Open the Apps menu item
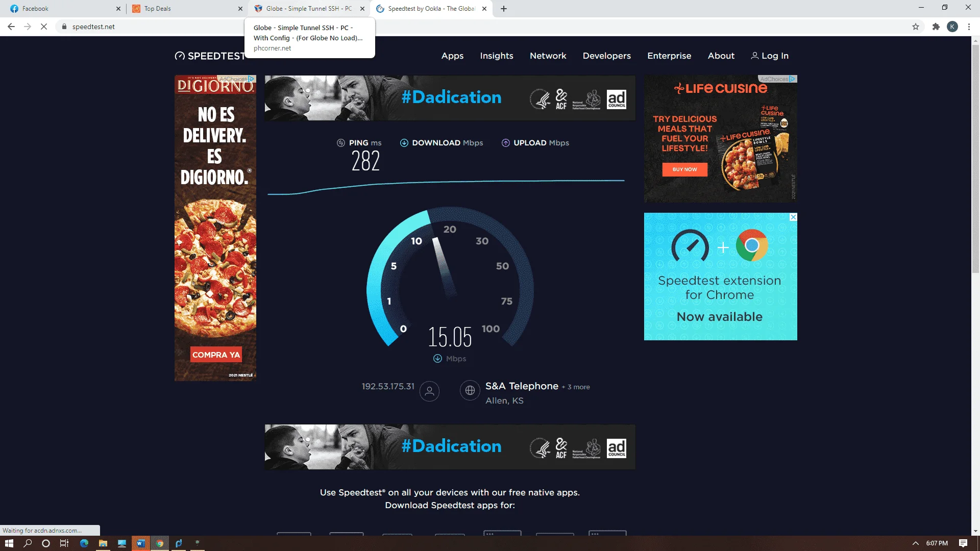980x551 pixels. [x=452, y=56]
